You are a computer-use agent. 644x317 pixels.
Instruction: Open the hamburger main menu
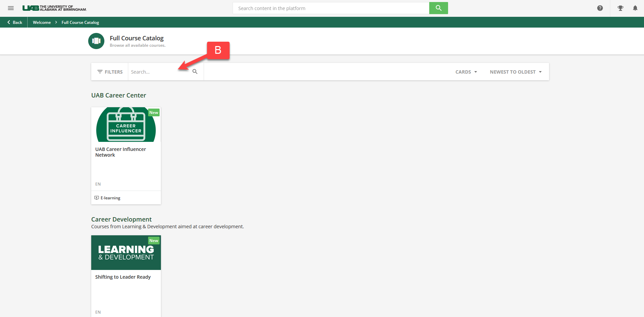click(11, 8)
